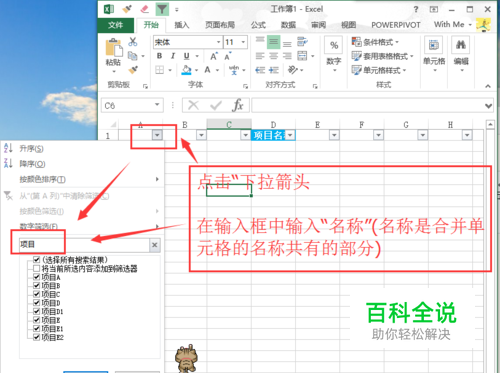
Task: Uncheck the 项目C filter checkbox
Action: [37, 294]
